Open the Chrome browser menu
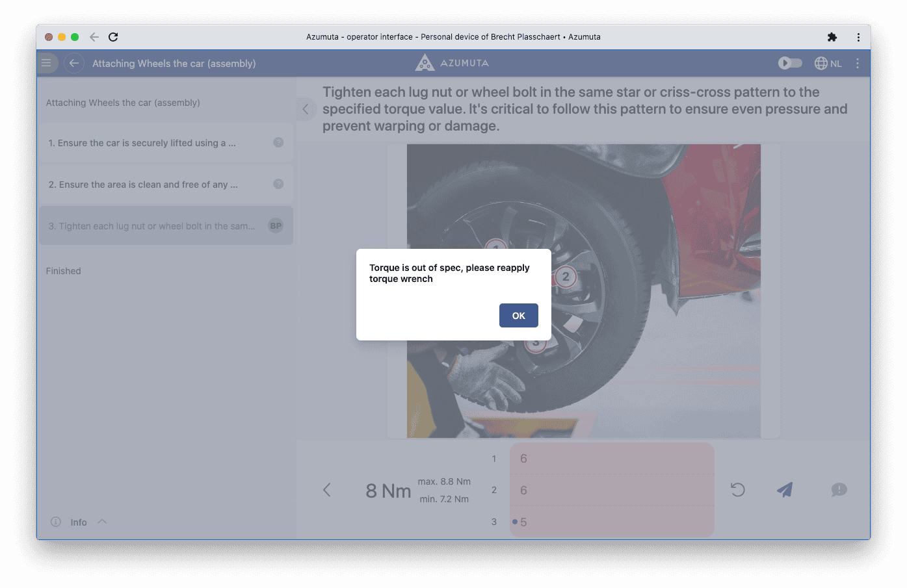The height and width of the screenshot is (588, 907). tap(858, 37)
